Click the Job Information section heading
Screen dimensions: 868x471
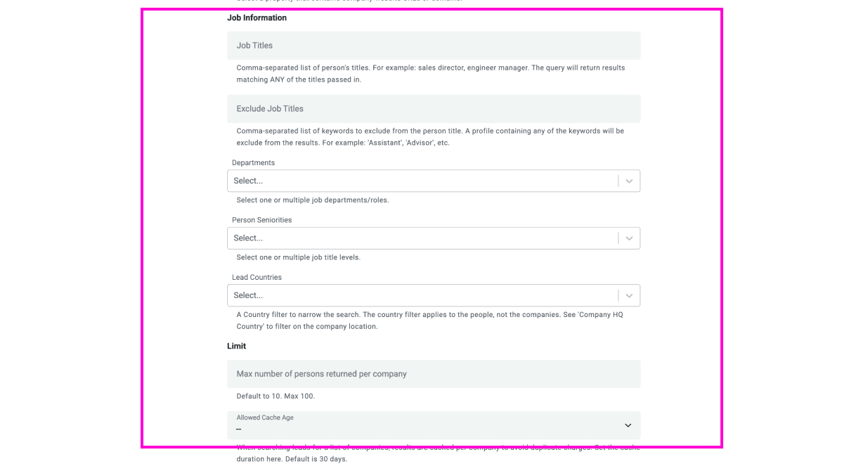pos(257,18)
